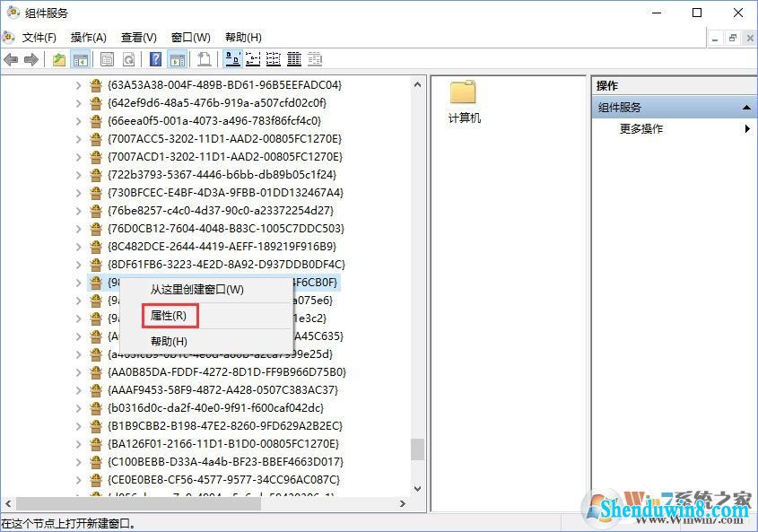Click the console icon left of 文件(F)
This screenshot has height=532, width=758.
coord(8,37)
